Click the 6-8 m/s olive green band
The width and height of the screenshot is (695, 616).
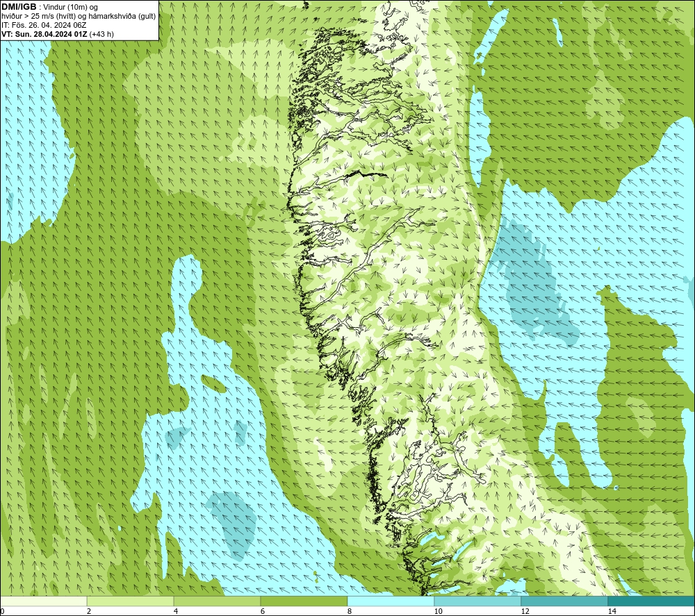pos(304,601)
